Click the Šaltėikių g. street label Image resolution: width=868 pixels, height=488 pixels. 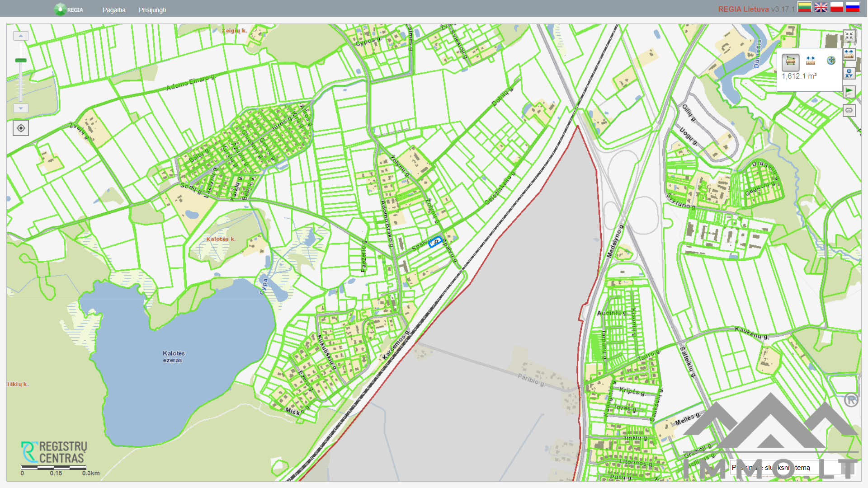[x=687, y=361]
